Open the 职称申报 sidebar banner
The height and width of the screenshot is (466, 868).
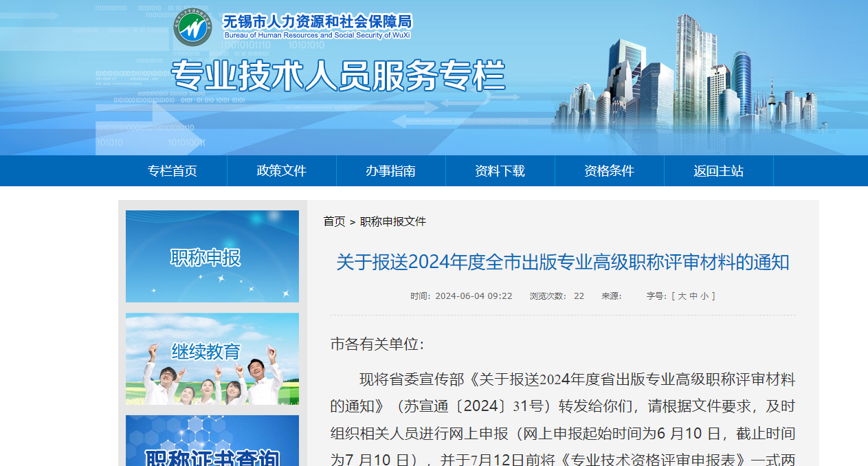click(x=212, y=256)
